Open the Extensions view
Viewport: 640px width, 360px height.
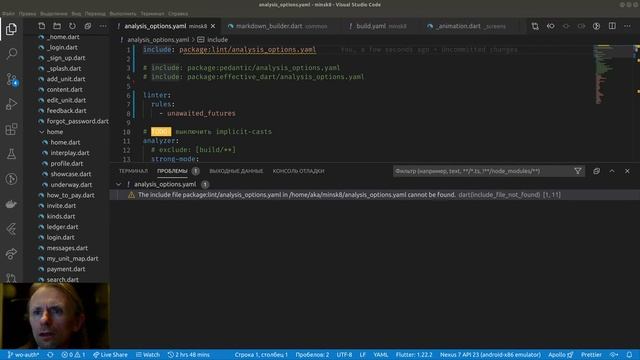[11, 129]
